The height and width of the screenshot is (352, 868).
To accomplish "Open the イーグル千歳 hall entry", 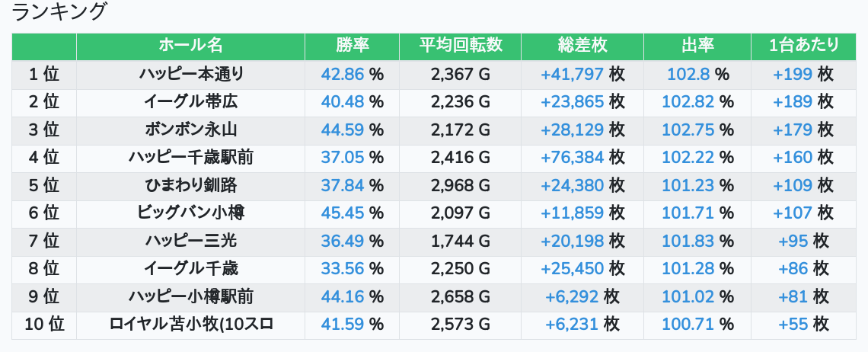I will coord(191,269).
